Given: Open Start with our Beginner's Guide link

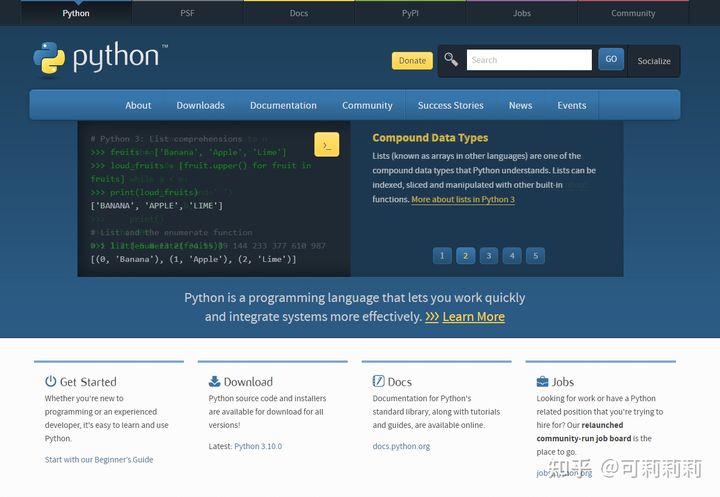Looking at the screenshot, I should 99,459.
